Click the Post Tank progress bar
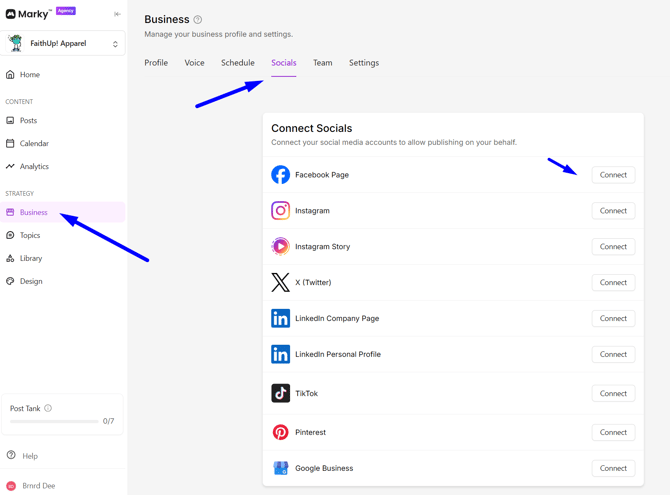Image resolution: width=670 pixels, height=495 pixels. pos(54,422)
